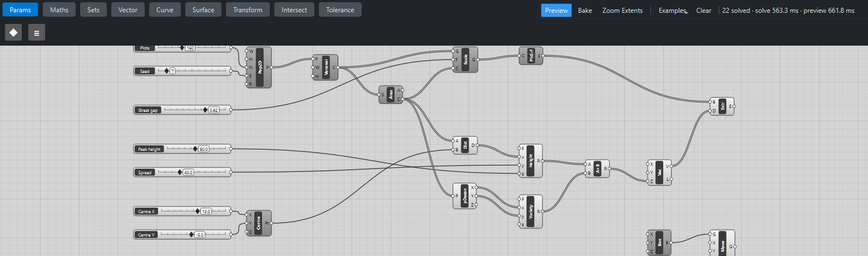Click the Spread value 45.0
868x256 pixels.
tap(189, 173)
